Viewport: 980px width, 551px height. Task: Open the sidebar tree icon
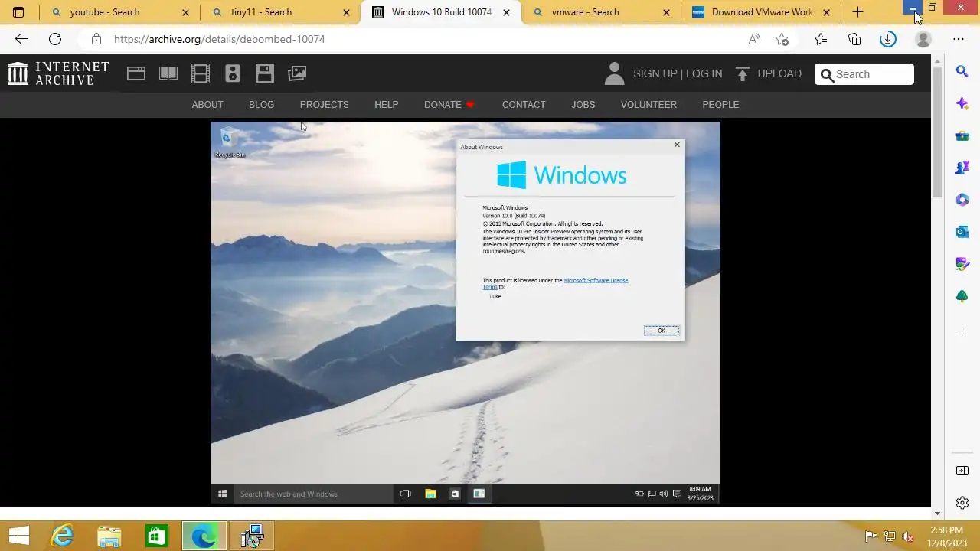(x=962, y=296)
